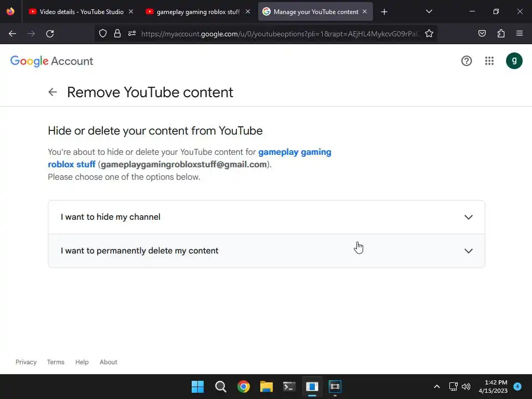Open the video editor filmstrip taskbar icon
532x399 pixels.
335,387
